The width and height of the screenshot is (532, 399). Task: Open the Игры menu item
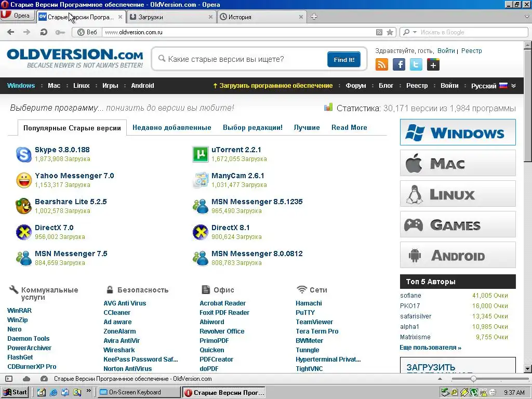coord(110,86)
